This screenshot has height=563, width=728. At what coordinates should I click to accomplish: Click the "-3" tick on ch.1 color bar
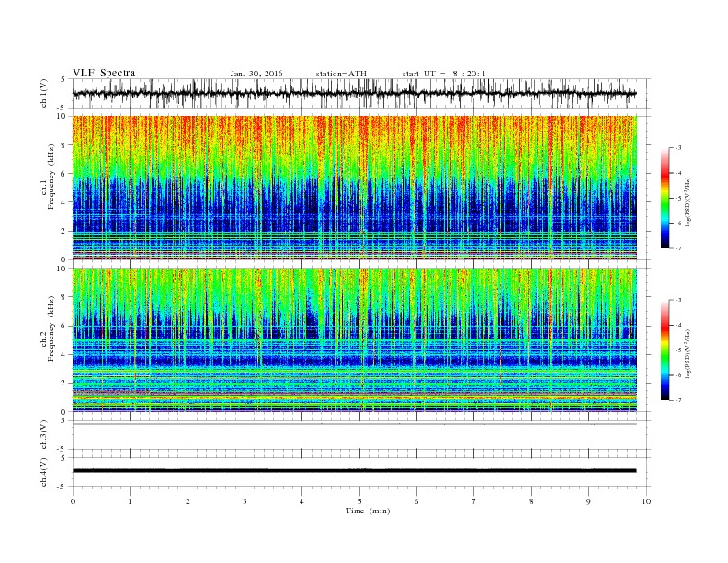(678, 148)
